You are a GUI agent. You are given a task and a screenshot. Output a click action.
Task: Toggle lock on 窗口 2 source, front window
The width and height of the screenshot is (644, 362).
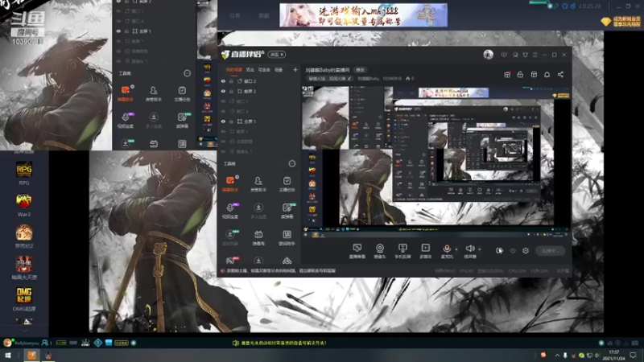[231, 81]
